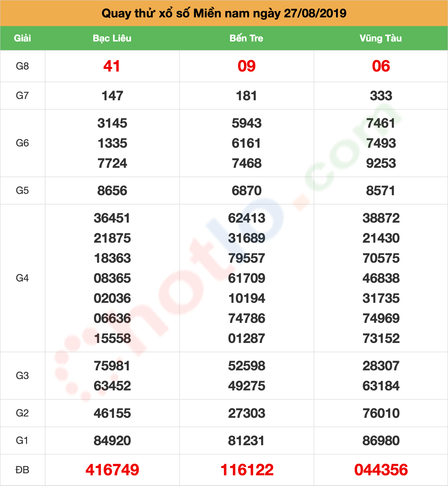Select Bạc Liêu special prize 416749
Image resolution: width=448 pixels, height=486 pixels.
pos(112,470)
